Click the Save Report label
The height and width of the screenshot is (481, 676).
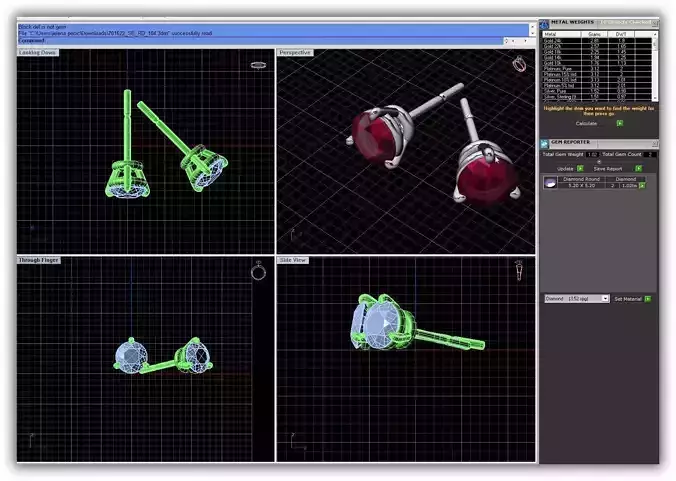(x=608, y=169)
